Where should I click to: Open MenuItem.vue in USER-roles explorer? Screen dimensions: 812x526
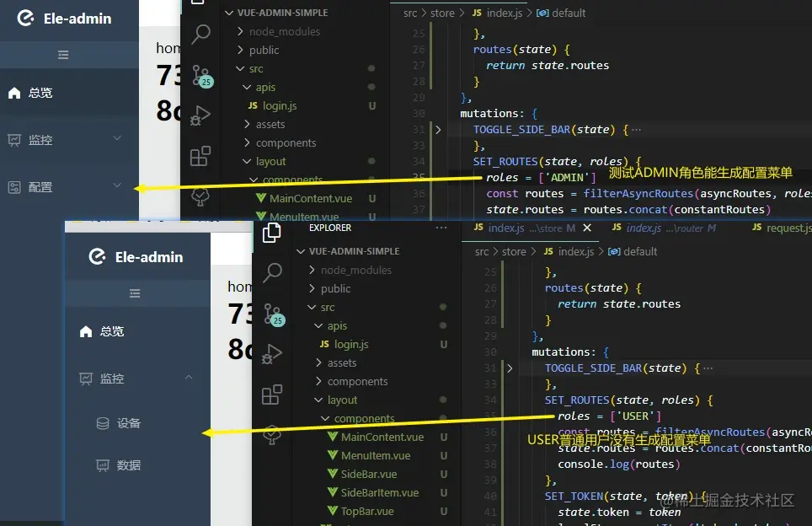click(x=377, y=455)
